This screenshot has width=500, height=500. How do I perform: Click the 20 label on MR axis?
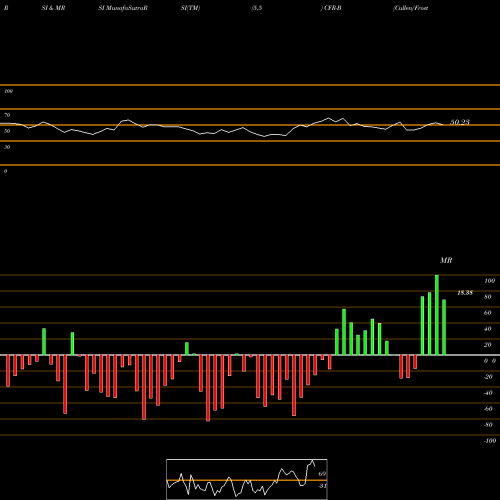click(x=488, y=345)
